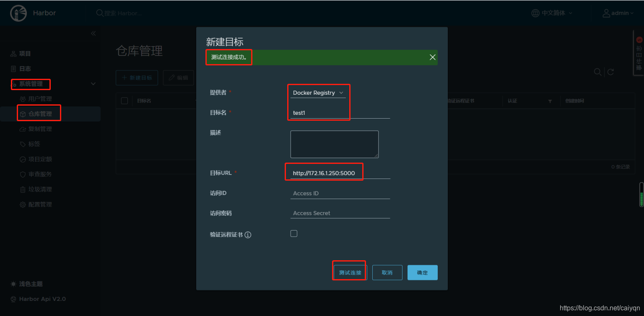Click the Access ID input field
Viewport: 644px width, 316px height.
(x=340, y=193)
